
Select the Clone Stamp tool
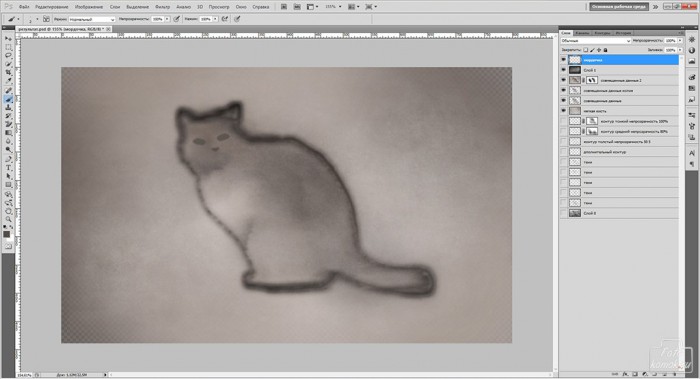pos(8,108)
